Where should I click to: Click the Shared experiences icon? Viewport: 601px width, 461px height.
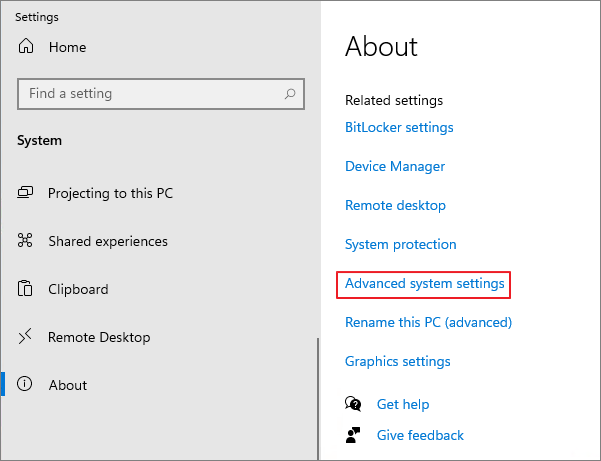tap(26, 241)
